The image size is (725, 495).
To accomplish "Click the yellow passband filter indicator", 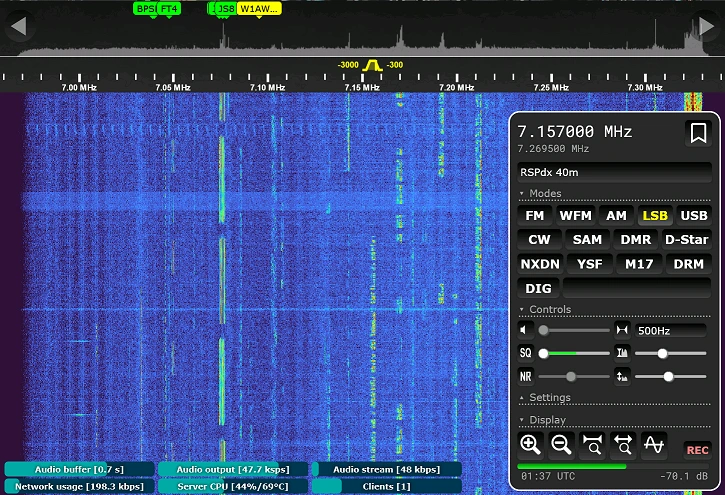I will [x=372, y=65].
